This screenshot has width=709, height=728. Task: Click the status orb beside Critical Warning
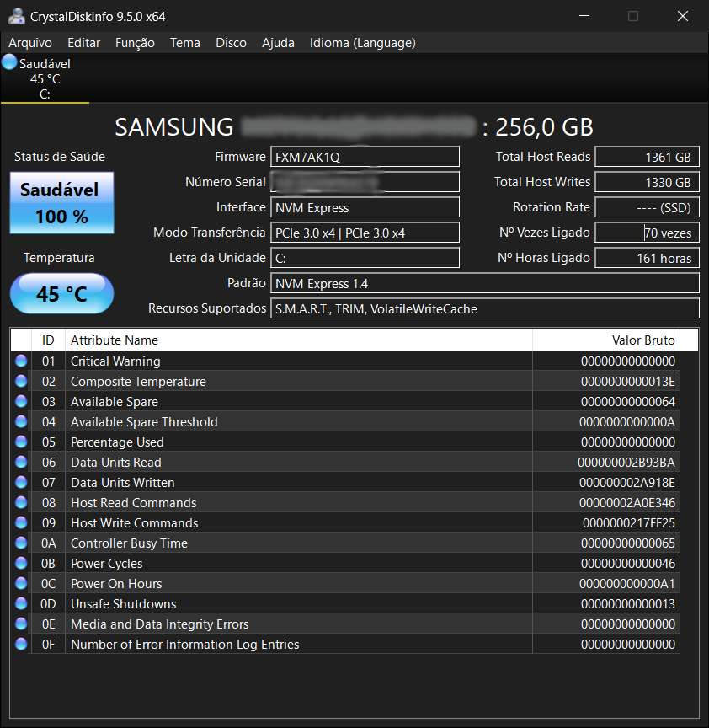[21, 361]
